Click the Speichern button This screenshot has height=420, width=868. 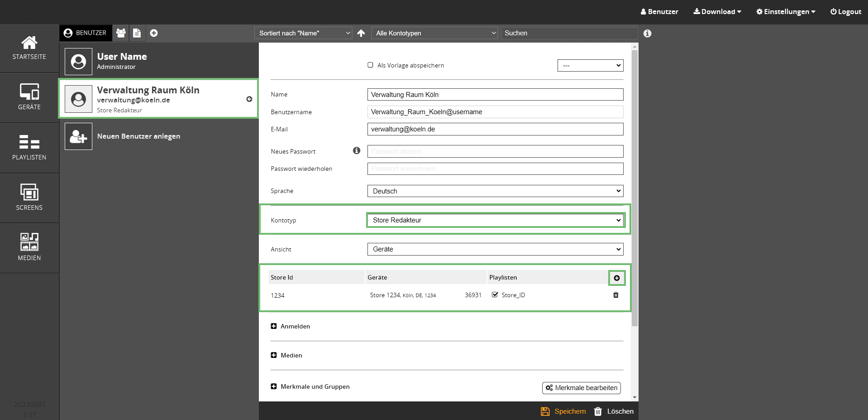click(x=563, y=411)
